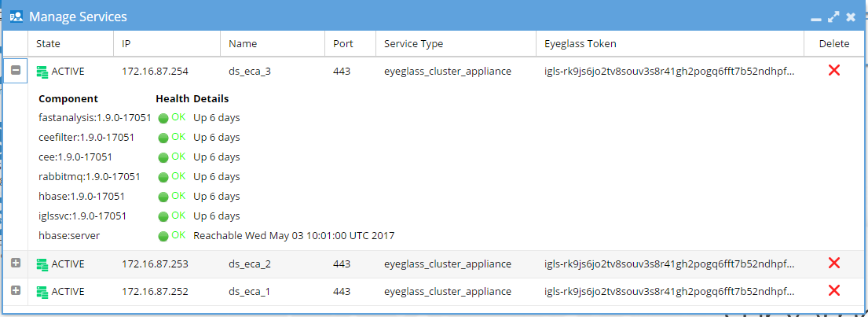The image size is (868, 317).
Task: Click the green server icon for ds_eca_3
Action: (x=42, y=72)
